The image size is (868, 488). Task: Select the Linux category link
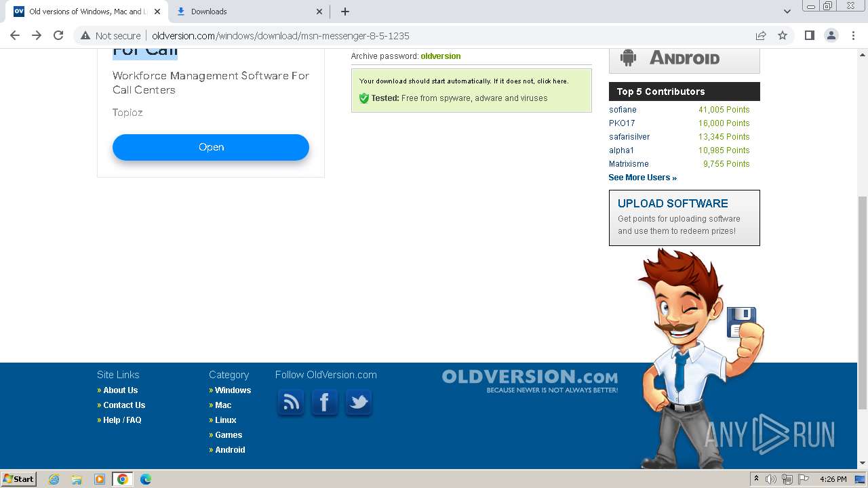pos(225,420)
